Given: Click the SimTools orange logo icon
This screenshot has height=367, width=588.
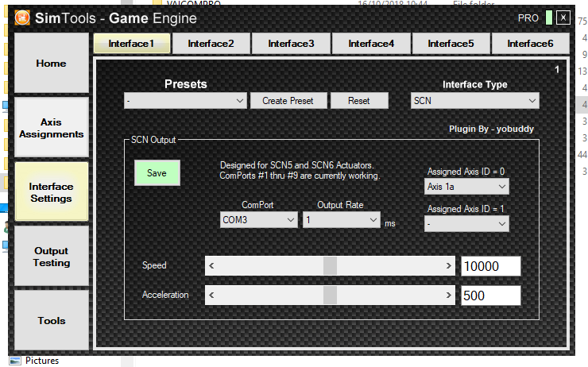Looking at the screenshot, I should pyautogui.click(x=22, y=17).
